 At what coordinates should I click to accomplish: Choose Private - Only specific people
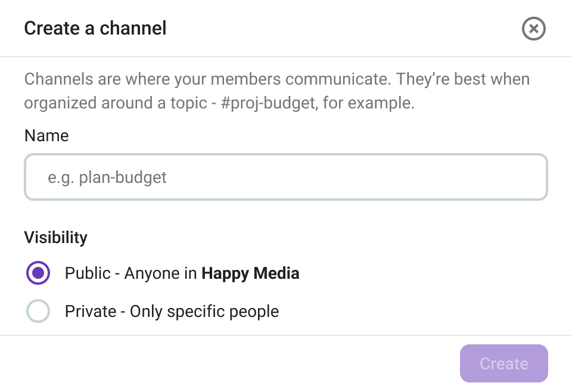click(38, 311)
